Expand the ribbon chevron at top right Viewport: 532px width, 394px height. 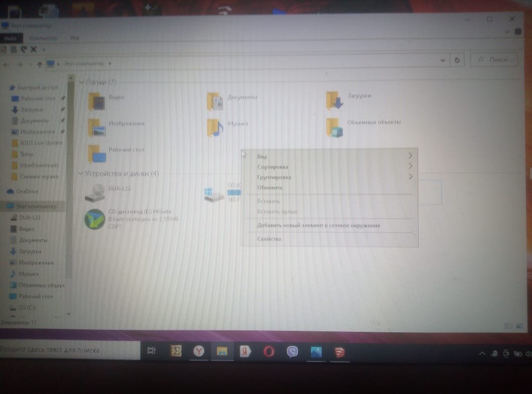pos(507,32)
